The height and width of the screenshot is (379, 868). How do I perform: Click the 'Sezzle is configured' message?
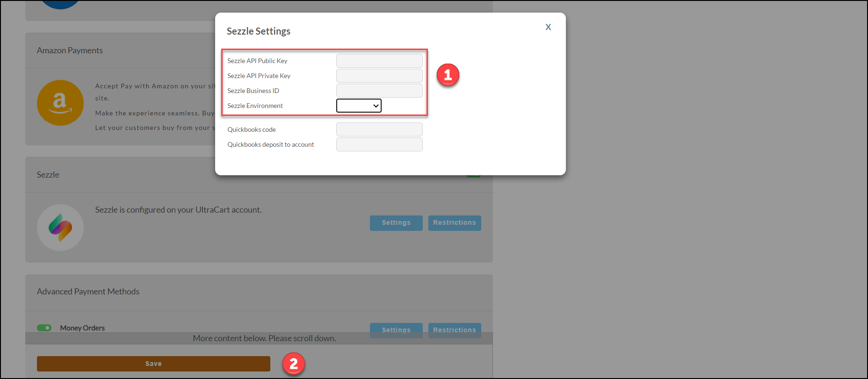tap(178, 210)
